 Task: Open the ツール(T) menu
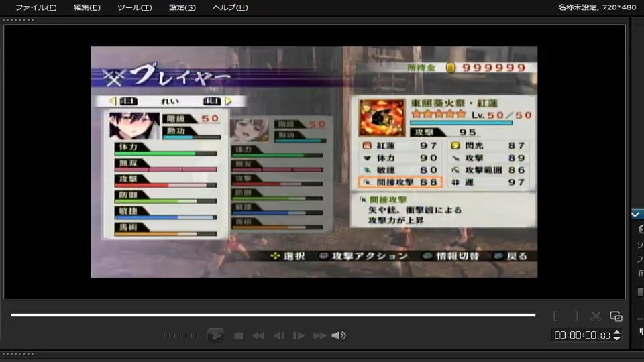[x=135, y=7]
